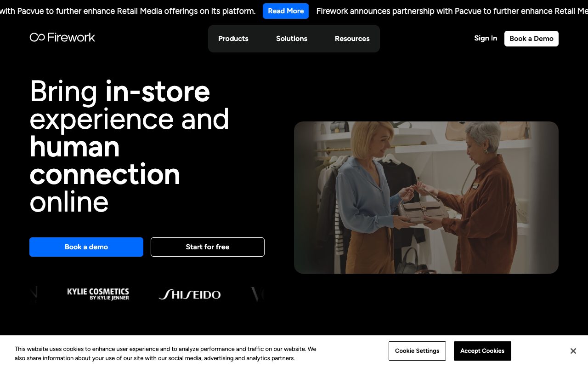Click the blue Book a demo button
Image resolution: width=588 pixels, height=368 pixels.
pyautogui.click(x=86, y=247)
